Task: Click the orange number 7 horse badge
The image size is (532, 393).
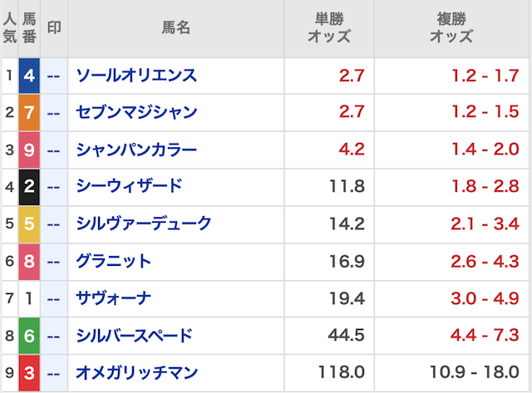Action: (29, 112)
